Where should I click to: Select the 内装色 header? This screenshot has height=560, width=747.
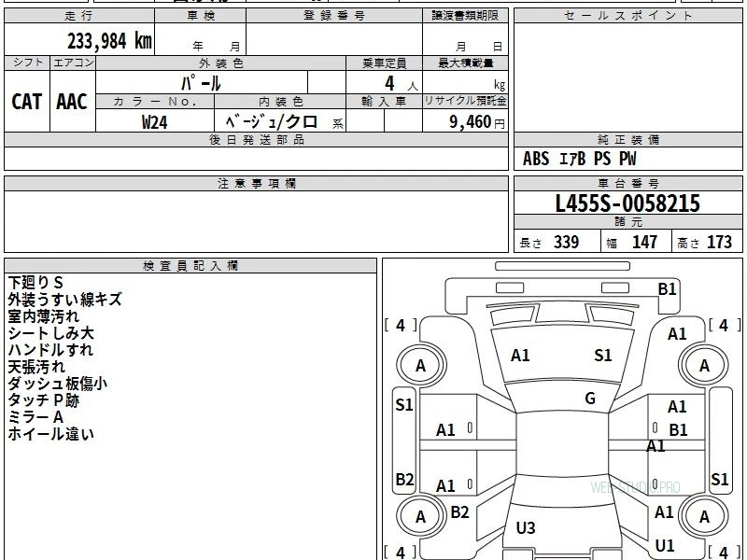[x=281, y=102]
